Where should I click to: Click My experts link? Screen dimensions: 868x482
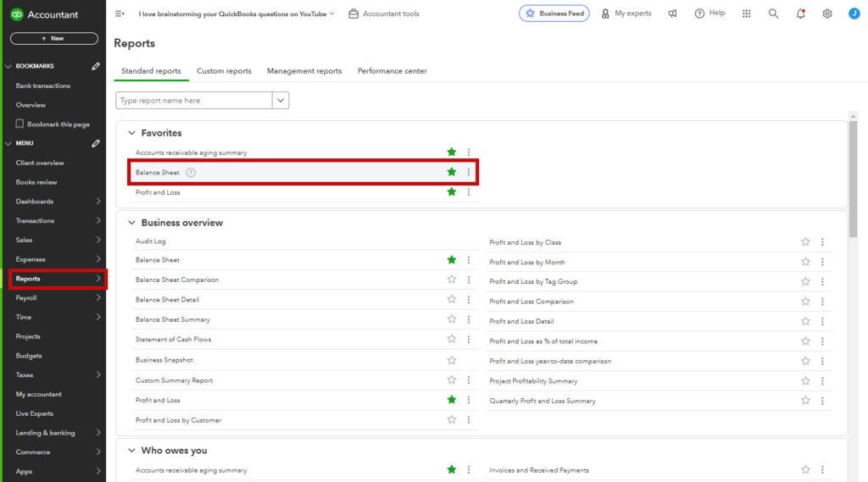click(626, 14)
